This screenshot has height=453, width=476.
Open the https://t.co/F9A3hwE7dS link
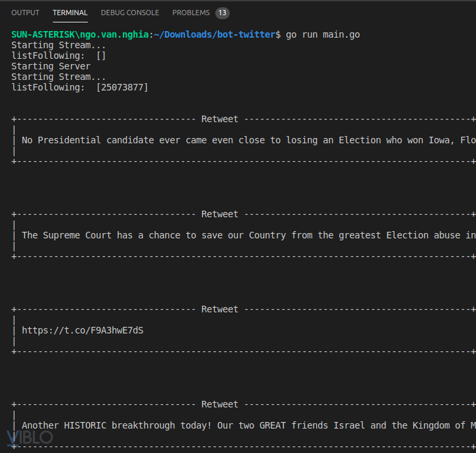83,330
